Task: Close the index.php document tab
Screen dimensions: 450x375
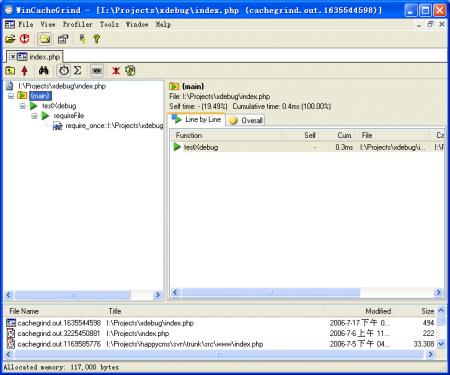Action: 12,57
